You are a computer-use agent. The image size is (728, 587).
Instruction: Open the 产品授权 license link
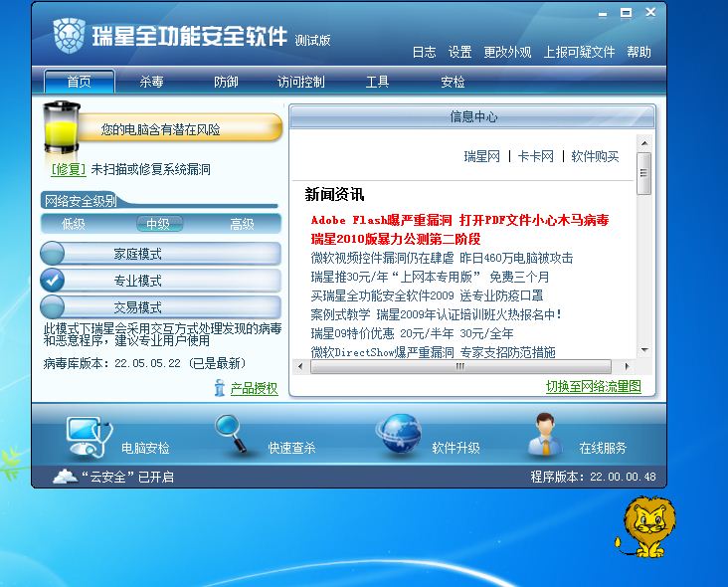tap(254, 388)
